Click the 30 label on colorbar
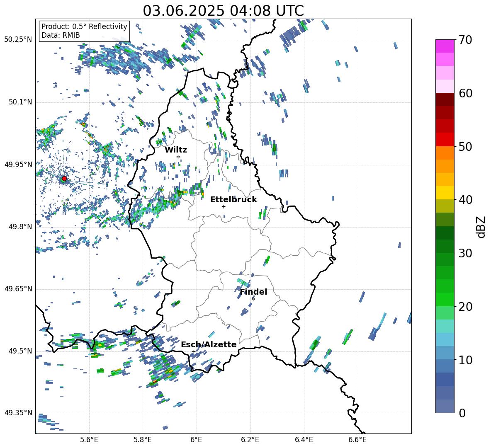491x448 pixels. click(465, 253)
